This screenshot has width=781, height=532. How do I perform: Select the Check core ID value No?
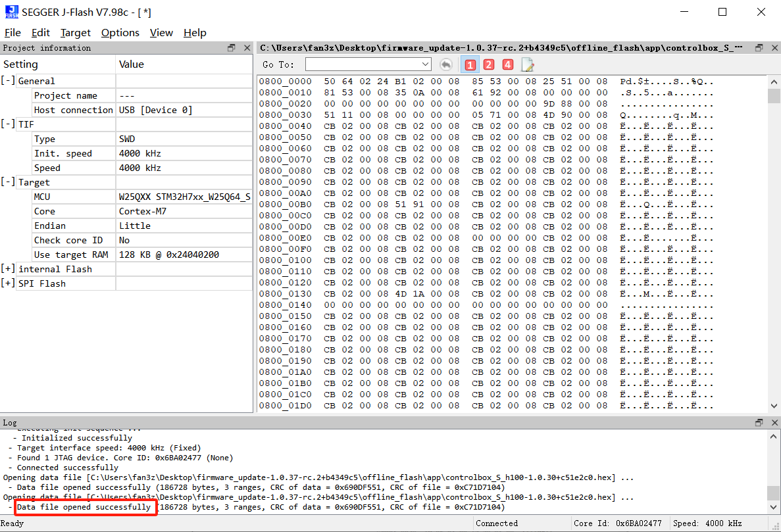(124, 240)
